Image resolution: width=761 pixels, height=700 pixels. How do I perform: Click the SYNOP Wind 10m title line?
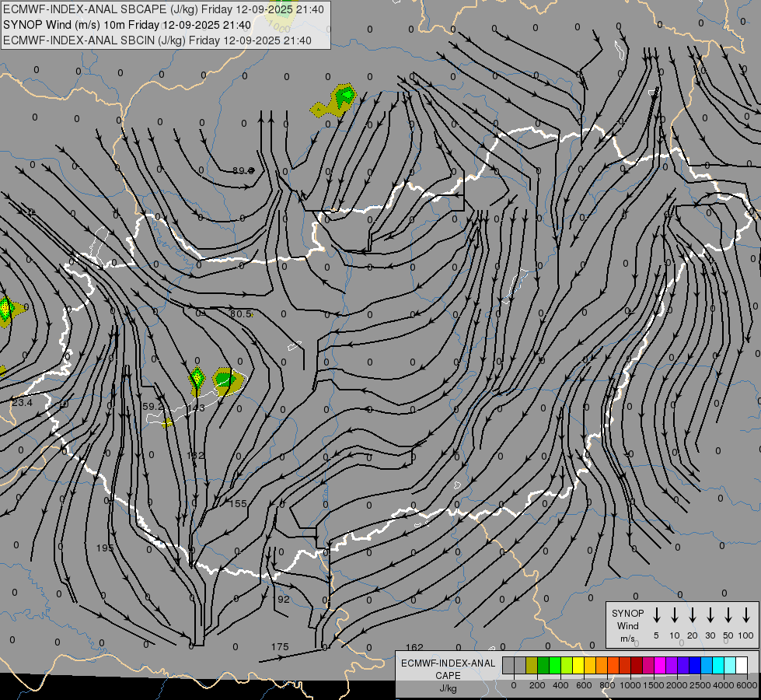point(127,25)
